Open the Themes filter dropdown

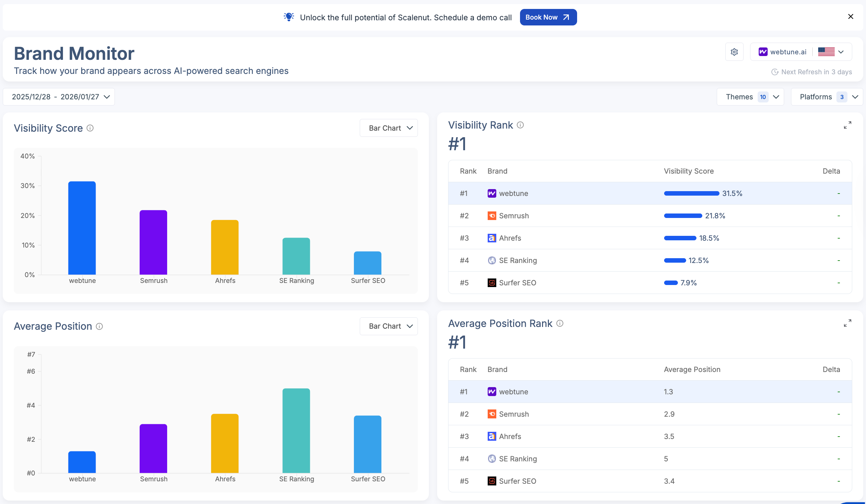coord(750,97)
